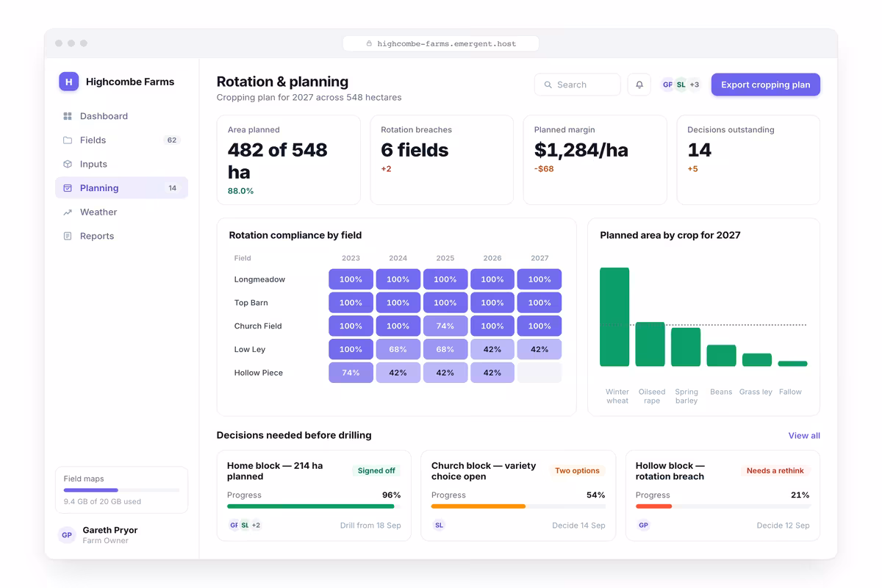Click the Reports document icon
Screen dimensions: 882x588
[68, 236]
